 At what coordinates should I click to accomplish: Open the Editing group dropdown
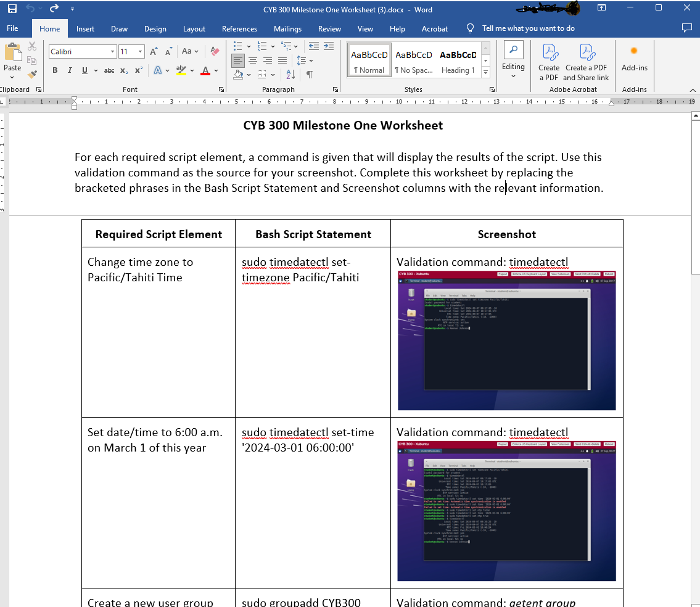click(513, 60)
